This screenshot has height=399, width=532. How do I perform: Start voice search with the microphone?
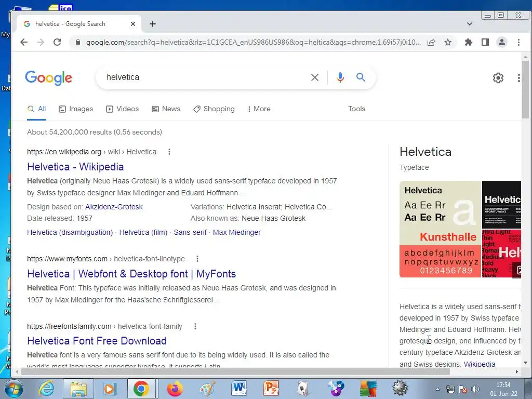(340, 77)
